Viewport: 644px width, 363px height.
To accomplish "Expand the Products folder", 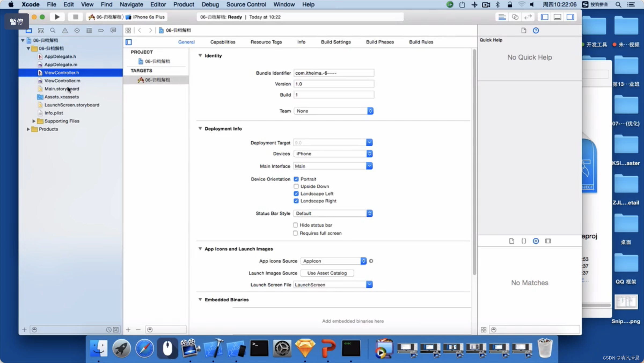I will pos(28,129).
